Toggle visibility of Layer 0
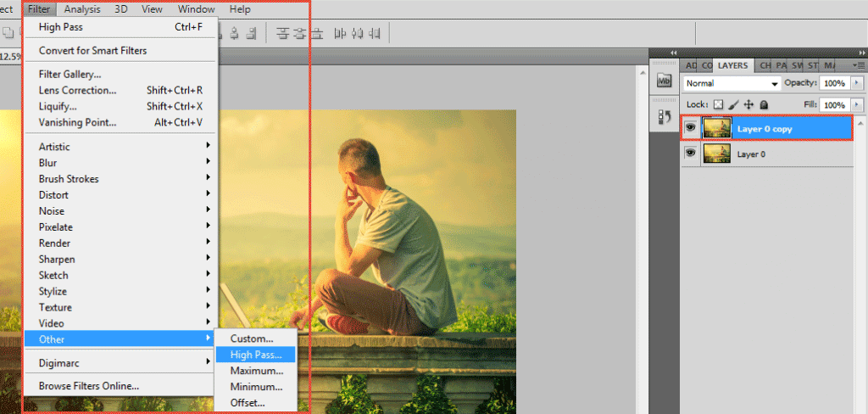 point(690,153)
